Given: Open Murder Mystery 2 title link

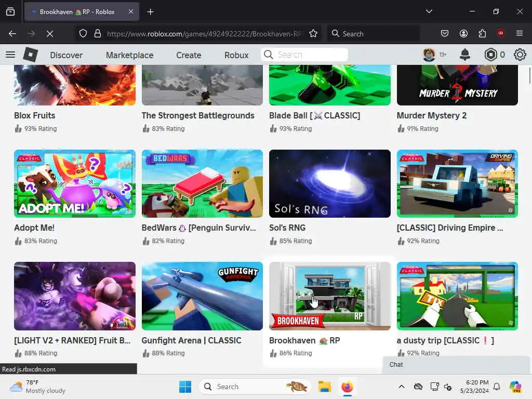Looking at the screenshot, I should pyautogui.click(x=432, y=115).
